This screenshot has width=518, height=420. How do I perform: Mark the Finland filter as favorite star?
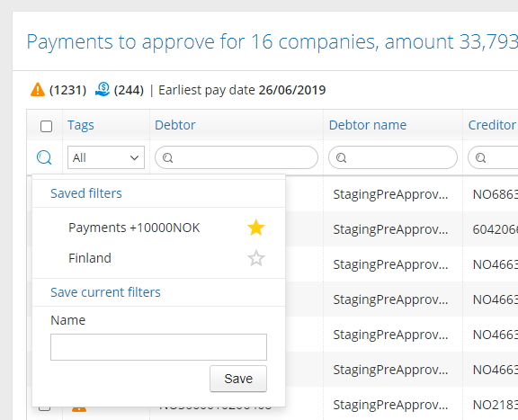[256, 258]
